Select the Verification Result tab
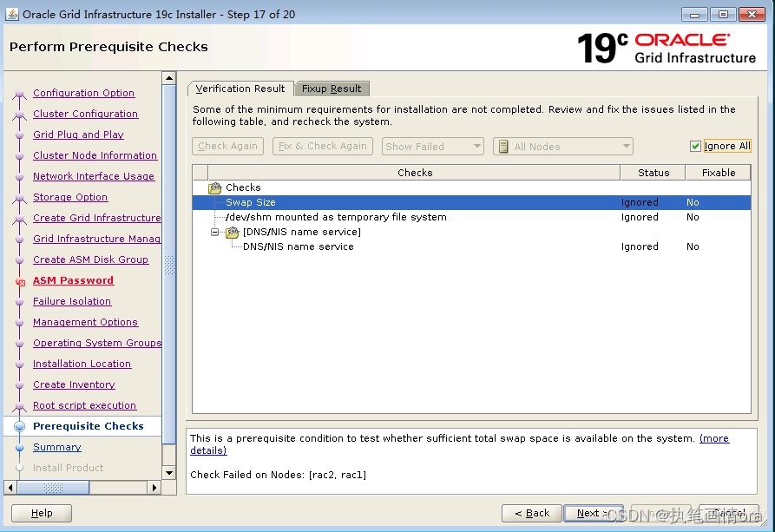This screenshot has height=532, width=775. click(x=240, y=88)
